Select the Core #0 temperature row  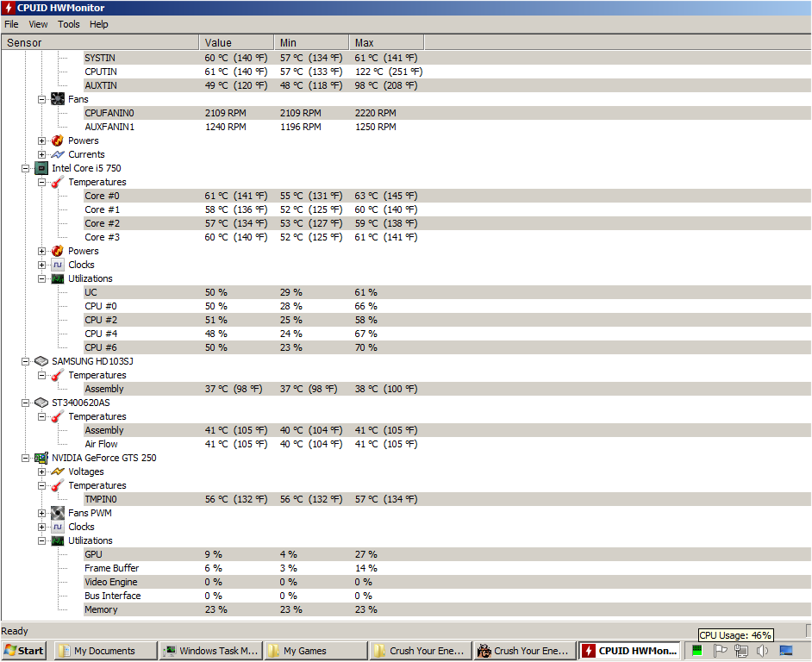[447, 196]
